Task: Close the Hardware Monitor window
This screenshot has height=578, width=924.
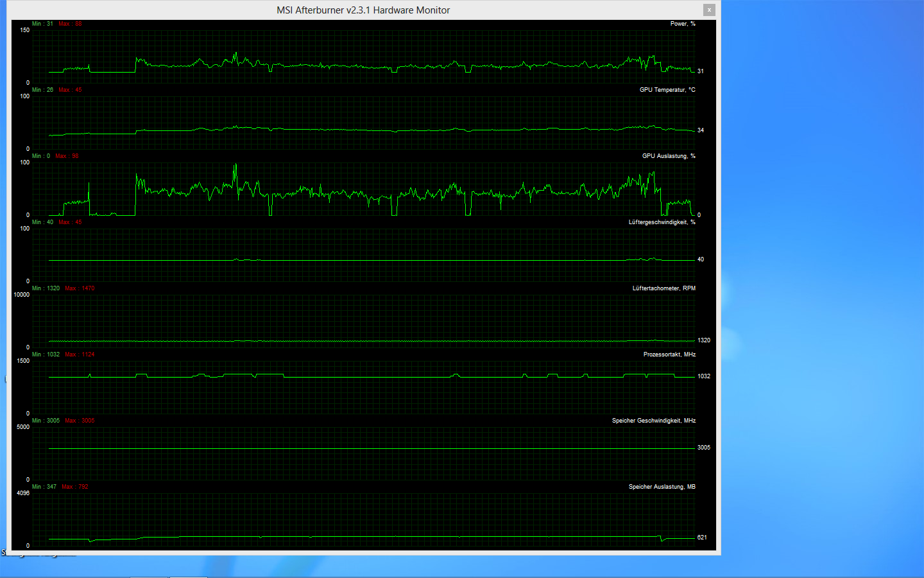Action: 708,10
